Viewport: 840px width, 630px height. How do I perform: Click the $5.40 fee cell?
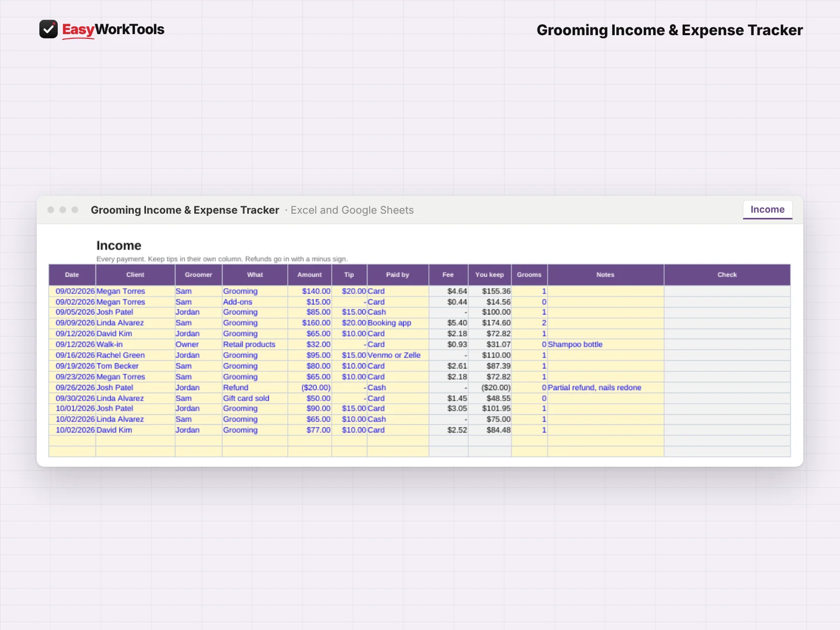tap(448, 323)
